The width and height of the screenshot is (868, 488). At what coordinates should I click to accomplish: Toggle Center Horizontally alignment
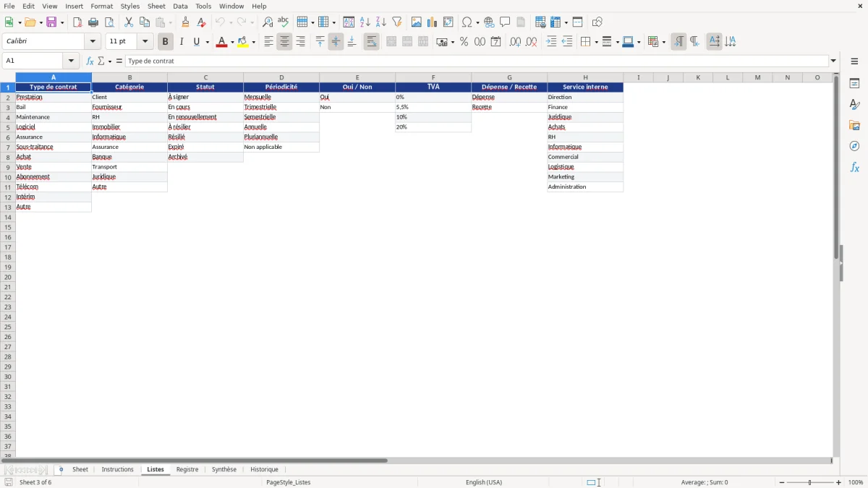pyautogui.click(x=285, y=42)
